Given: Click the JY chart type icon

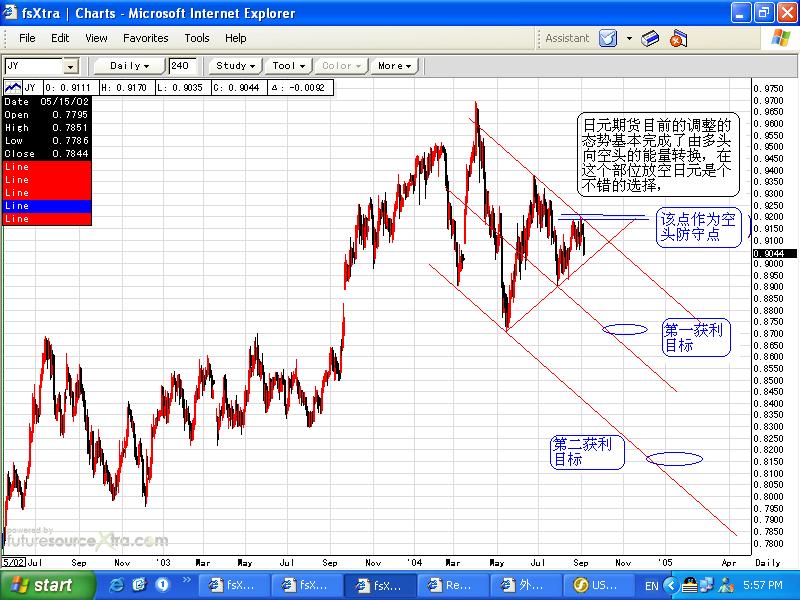Looking at the screenshot, I should [13, 88].
